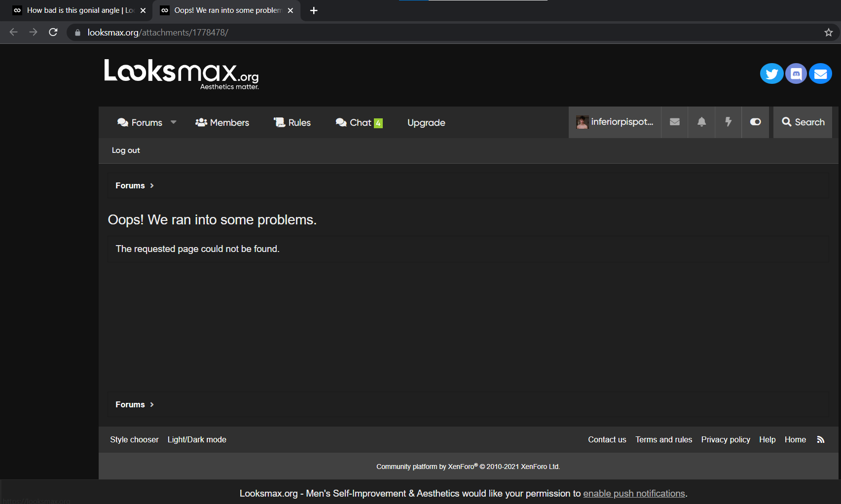This screenshot has width=841, height=504.
Task: Open the Members page
Action: [222, 122]
